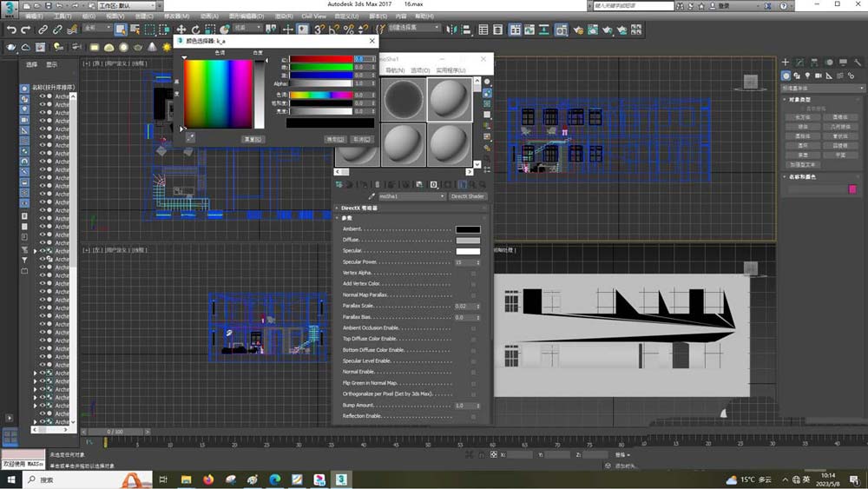Select the Move transform tool
This screenshot has height=489, width=868.
[181, 30]
